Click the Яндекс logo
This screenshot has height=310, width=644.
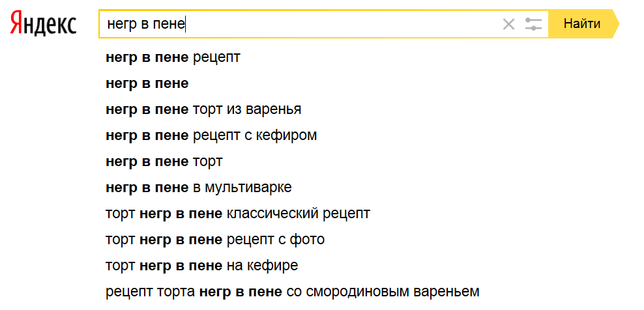(x=43, y=25)
